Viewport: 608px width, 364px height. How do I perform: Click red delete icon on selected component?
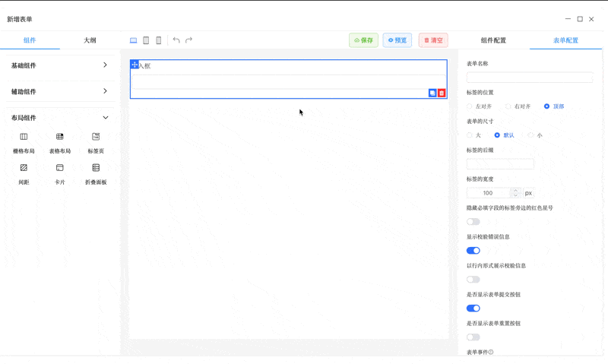click(442, 93)
